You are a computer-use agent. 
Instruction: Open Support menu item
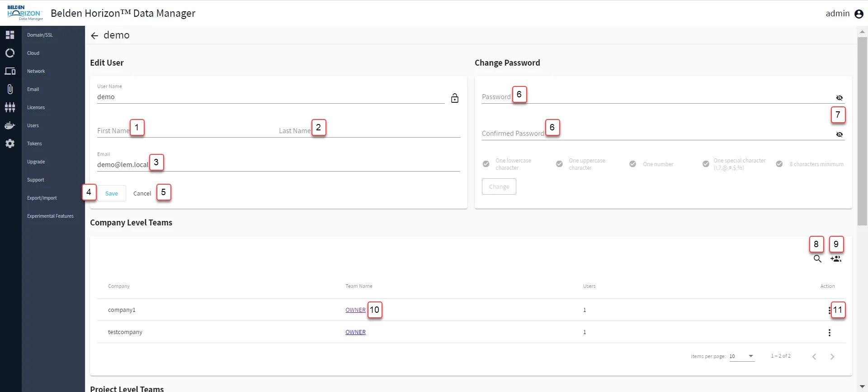36,180
